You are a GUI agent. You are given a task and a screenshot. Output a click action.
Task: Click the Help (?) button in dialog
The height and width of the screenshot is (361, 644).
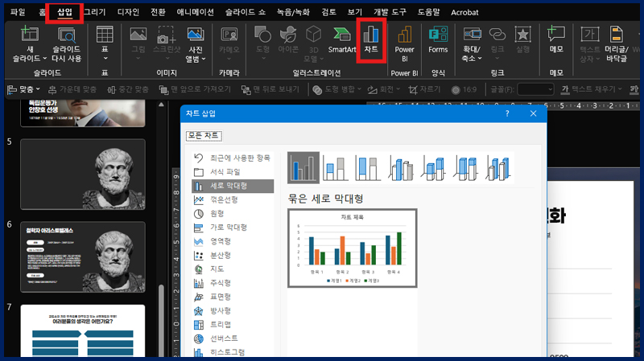click(507, 113)
